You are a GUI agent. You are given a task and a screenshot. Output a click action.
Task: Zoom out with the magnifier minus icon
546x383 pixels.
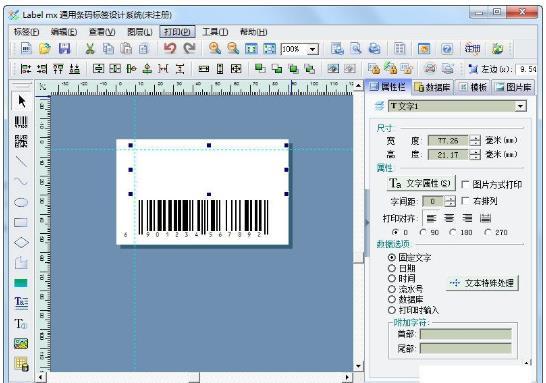pyautogui.click(x=233, y=48)
